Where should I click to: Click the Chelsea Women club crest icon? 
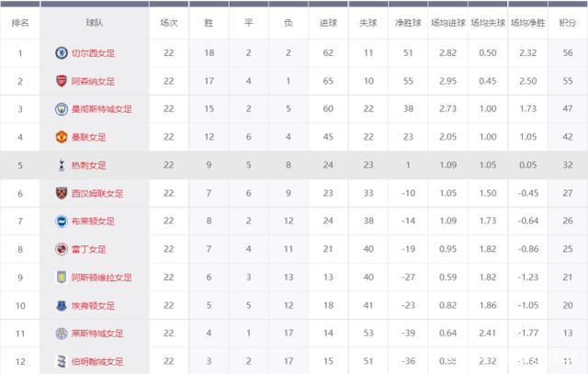coord(62,53)
